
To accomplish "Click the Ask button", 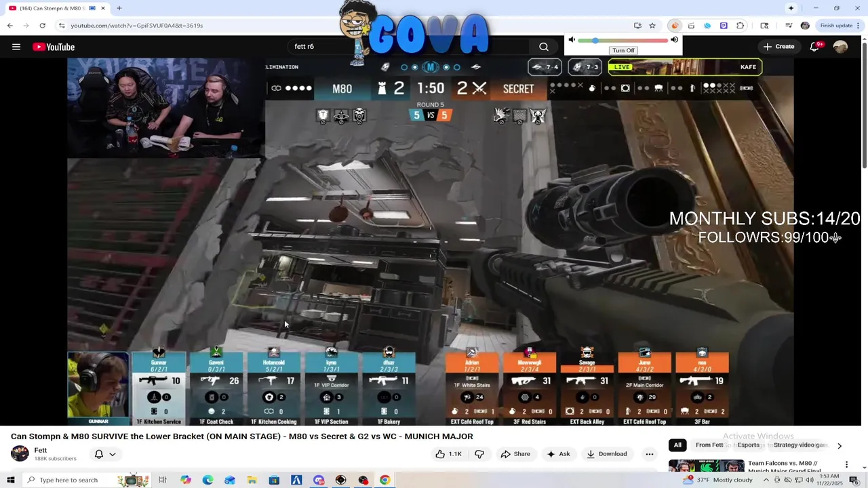I will pos(559,454).
